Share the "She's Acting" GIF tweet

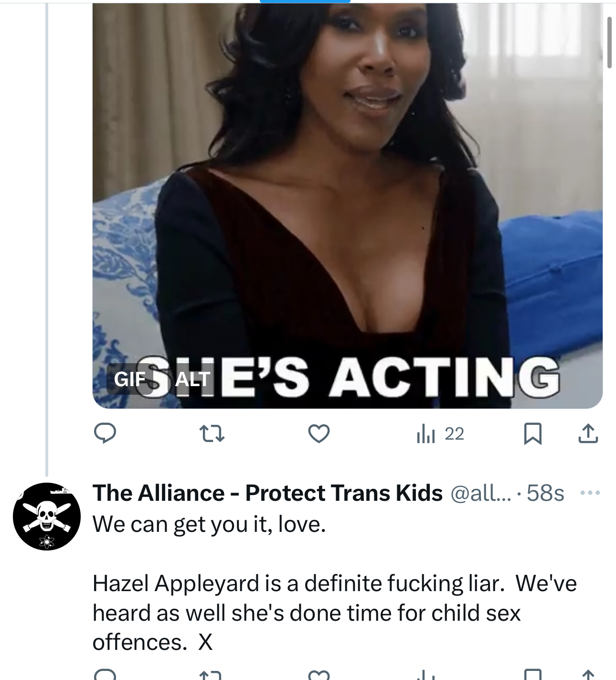(x=588, y=434)
